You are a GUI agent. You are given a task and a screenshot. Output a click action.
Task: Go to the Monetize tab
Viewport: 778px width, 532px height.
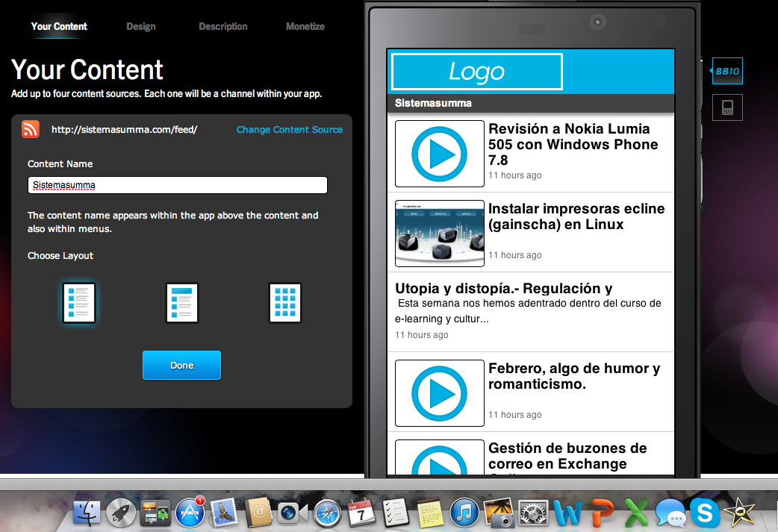[305, 27]
